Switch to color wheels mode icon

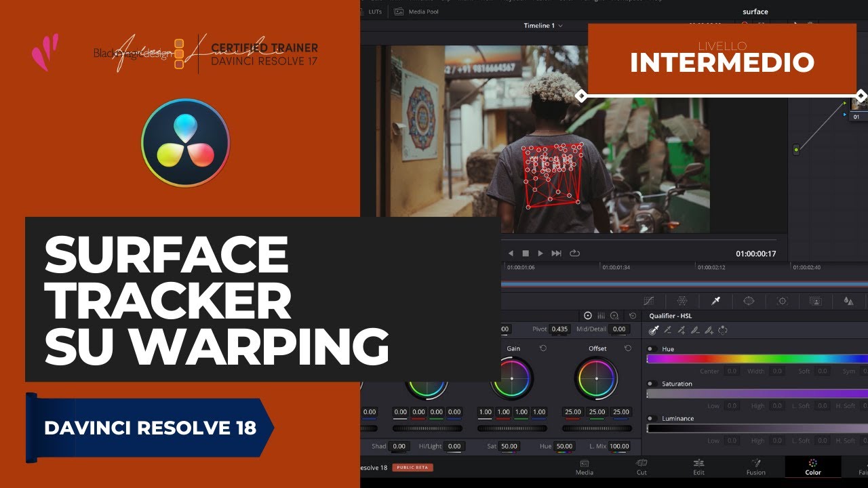tap(588, 316)
